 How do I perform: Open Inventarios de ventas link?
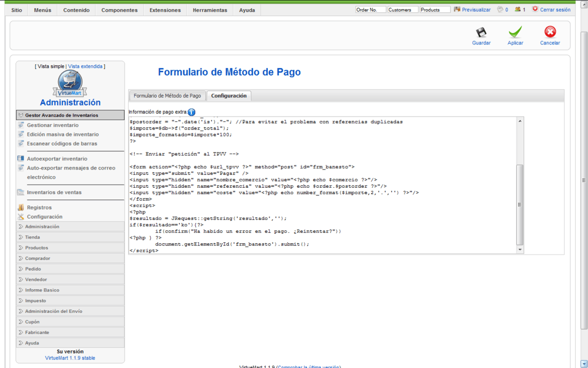54,193
